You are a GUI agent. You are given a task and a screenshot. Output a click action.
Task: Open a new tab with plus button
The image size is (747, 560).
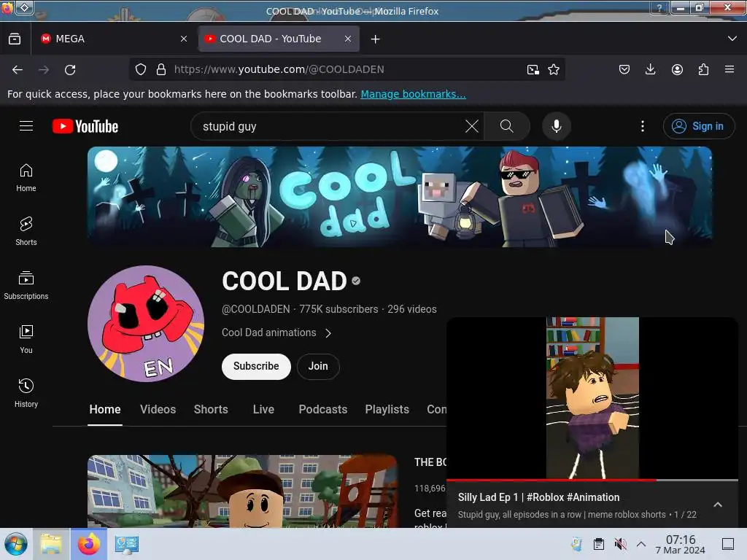click(x=376, y=39)
